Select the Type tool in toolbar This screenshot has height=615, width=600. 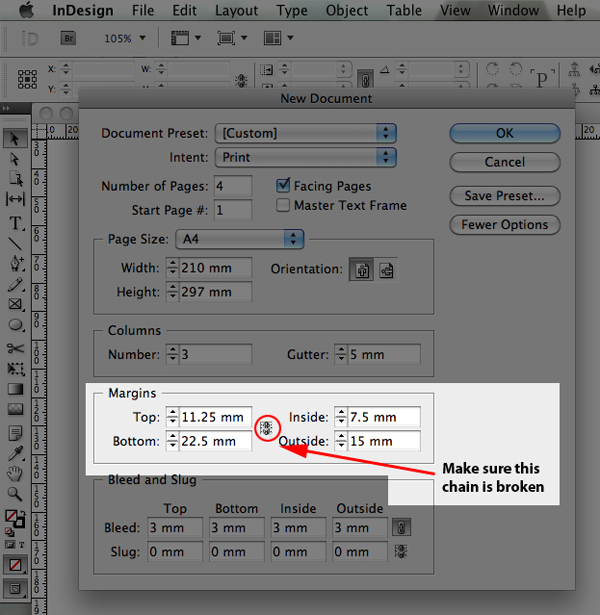15,223
